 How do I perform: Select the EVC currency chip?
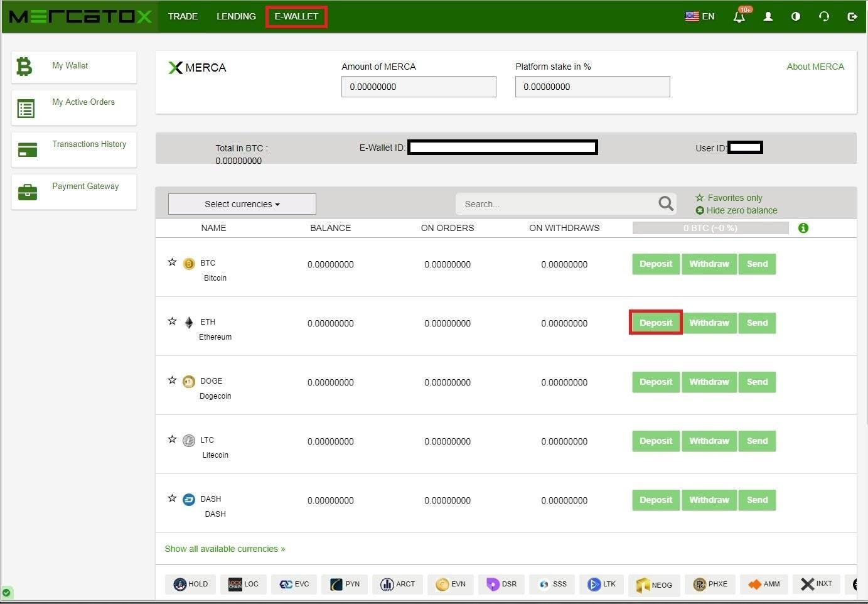[294, 584]
